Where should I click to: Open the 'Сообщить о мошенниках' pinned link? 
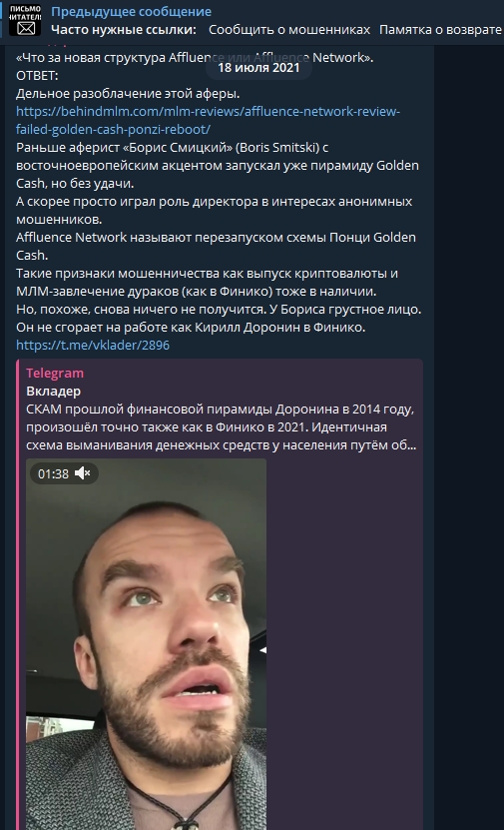(289, 30)
